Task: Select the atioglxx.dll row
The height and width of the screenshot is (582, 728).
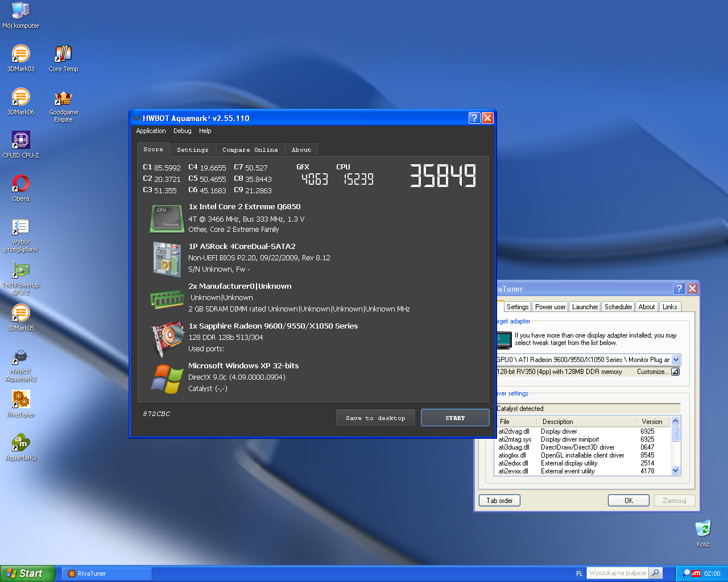Action: [584, 455]
